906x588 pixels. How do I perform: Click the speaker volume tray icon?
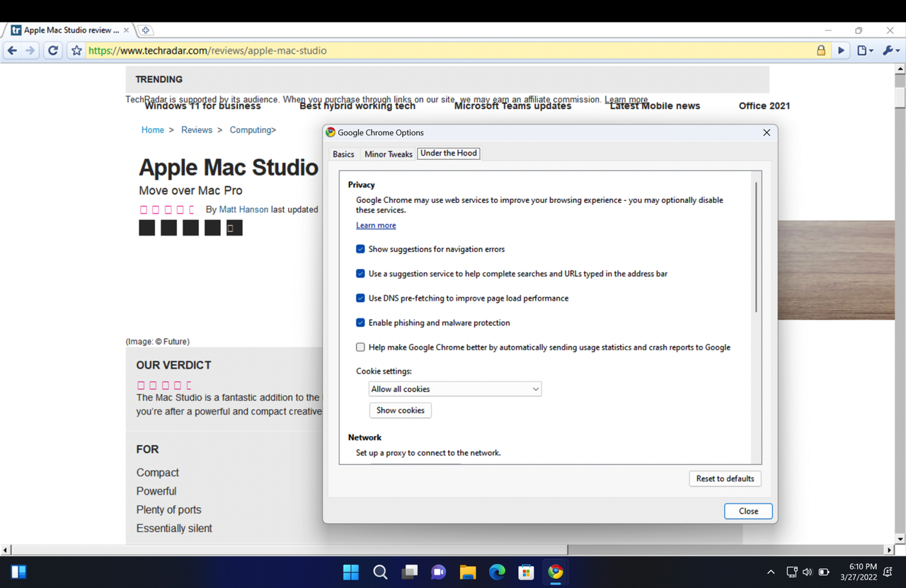point(808,572)
